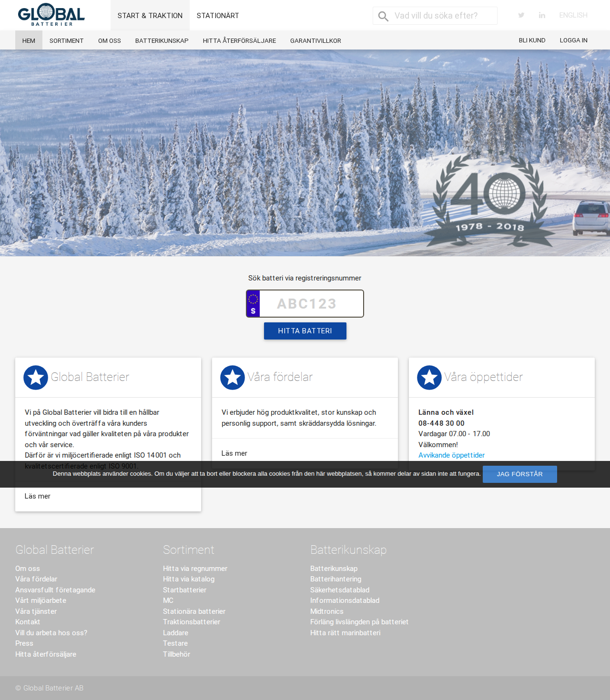Open the Batterikunskap menu item
Viewport: 610px width, 700px height.
162,40
